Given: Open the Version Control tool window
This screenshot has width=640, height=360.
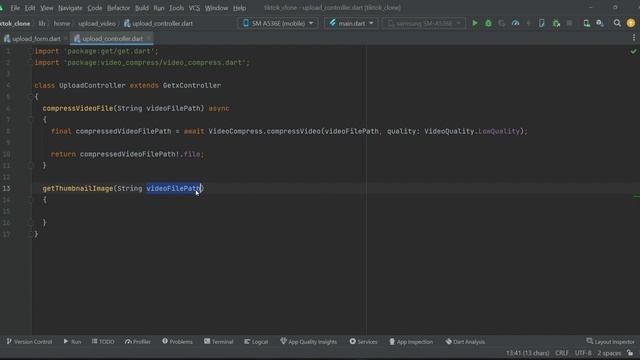Looking at the screenshot, I should click(29, 342).
